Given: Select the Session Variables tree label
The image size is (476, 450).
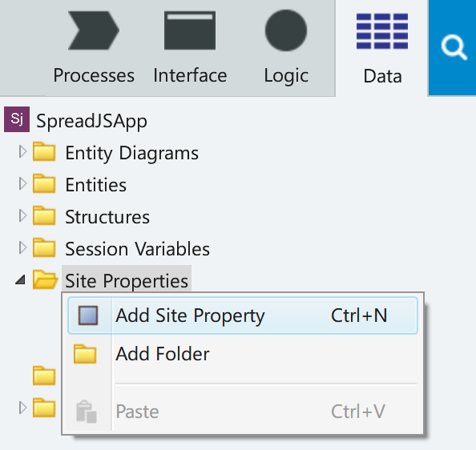Looking at the screenshot, I should click(x=137, y=249).
